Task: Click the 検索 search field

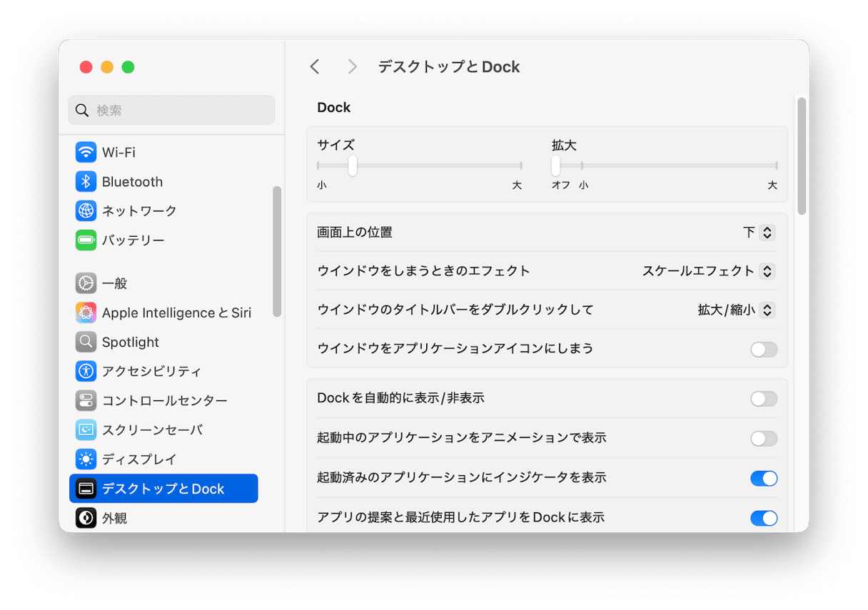Action: pos(171,111)
